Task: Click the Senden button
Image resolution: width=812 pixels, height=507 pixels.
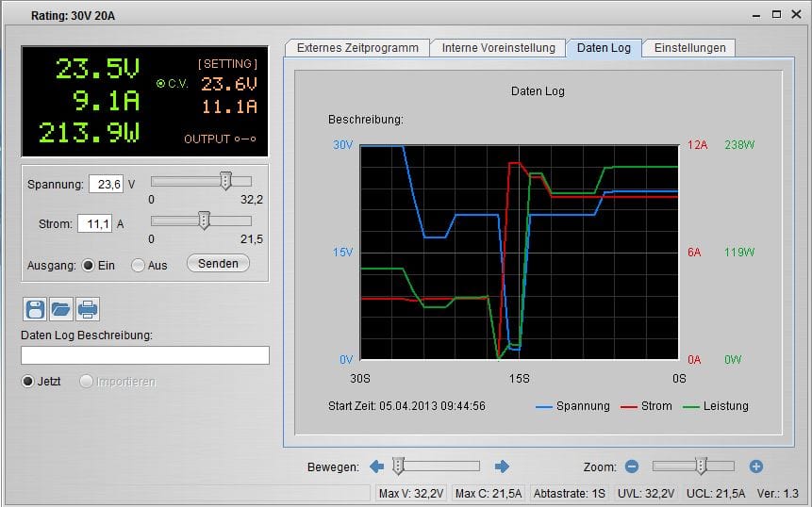Action: point(218,263)
